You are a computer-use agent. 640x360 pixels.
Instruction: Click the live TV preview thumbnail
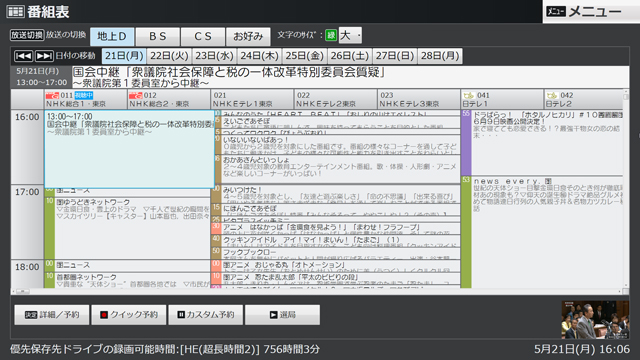point(595,320)
